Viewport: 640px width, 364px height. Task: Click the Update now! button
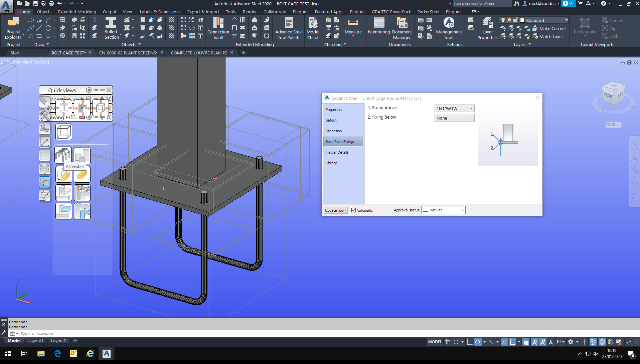click(x=335, y=210)
